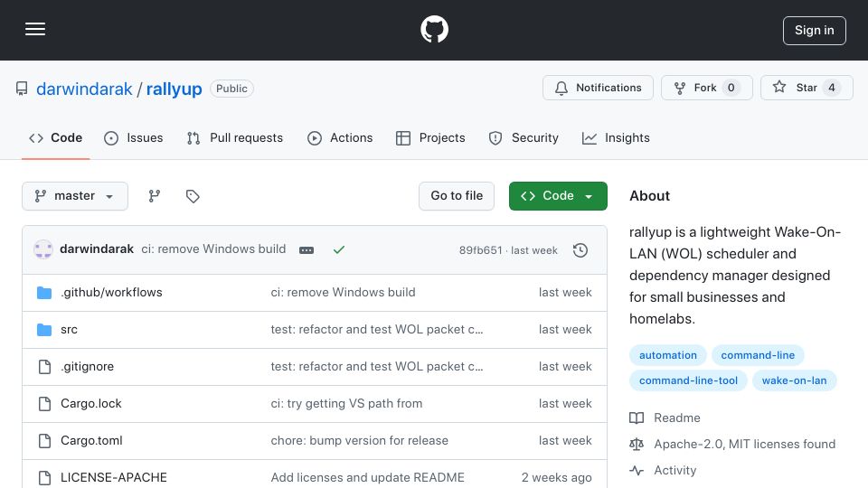Select the automation topic tag
Screen dimensions: 868x488
(x=667, y=355)
